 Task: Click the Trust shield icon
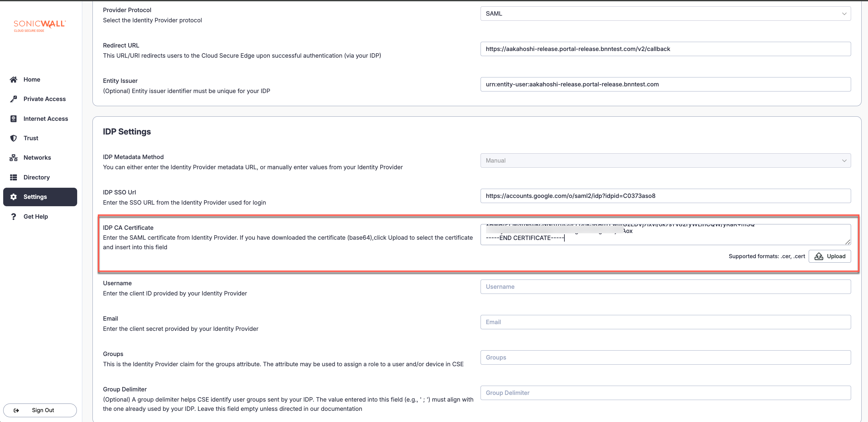point(13,138)
